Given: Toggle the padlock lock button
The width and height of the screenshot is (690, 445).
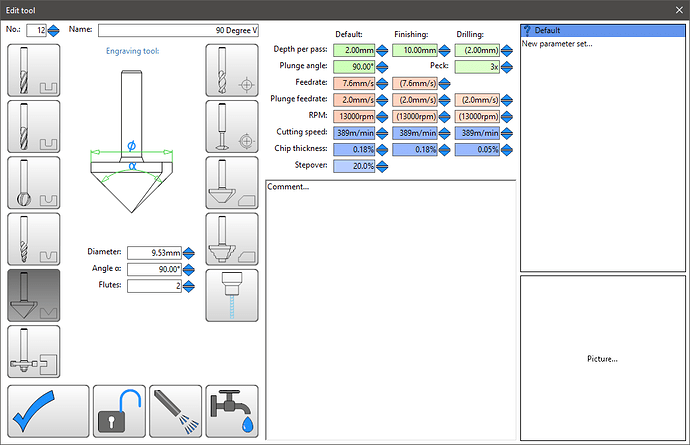Looking at the screenshot, I should point(119,411).
